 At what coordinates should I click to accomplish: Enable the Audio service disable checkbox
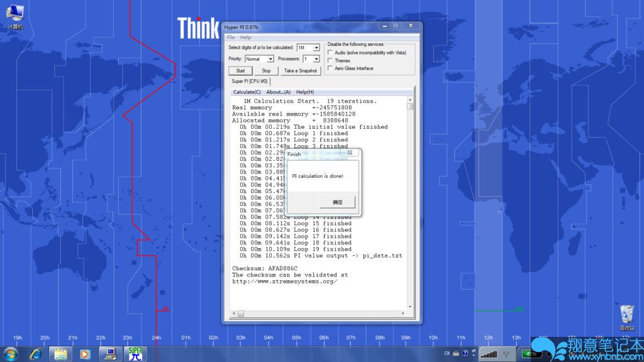pos(330,53)
